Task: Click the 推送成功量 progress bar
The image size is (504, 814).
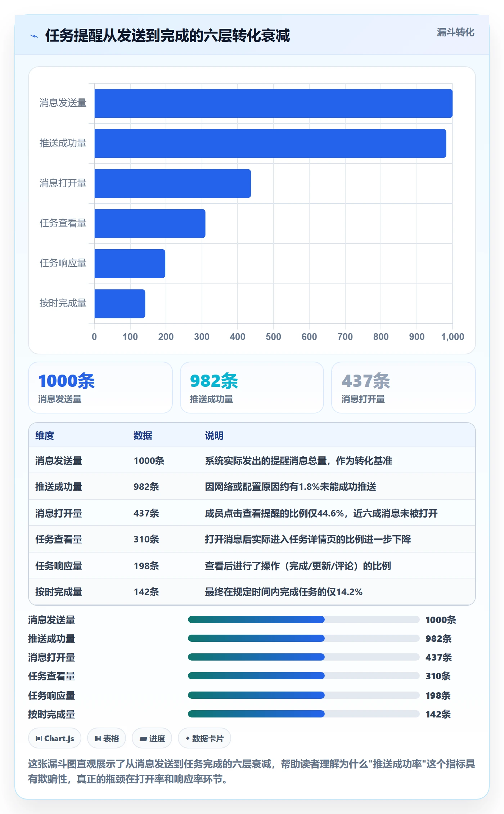Action: [303, 638]
